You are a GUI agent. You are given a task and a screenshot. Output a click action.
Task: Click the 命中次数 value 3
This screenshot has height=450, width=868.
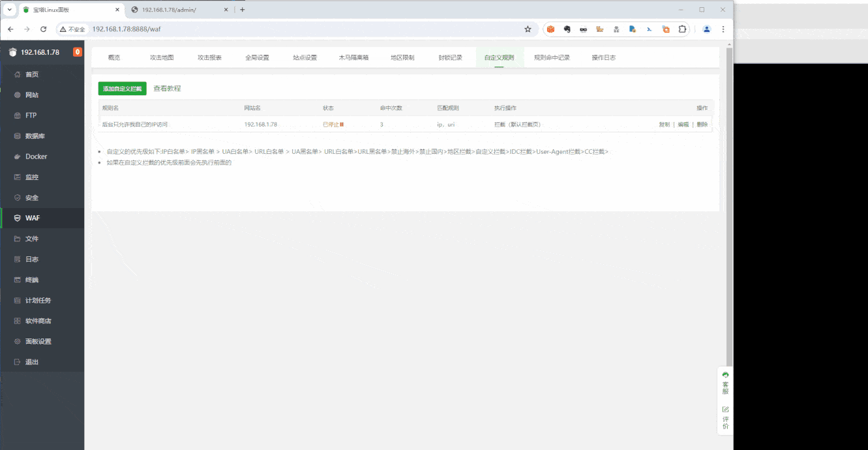[x=382, y=124]
